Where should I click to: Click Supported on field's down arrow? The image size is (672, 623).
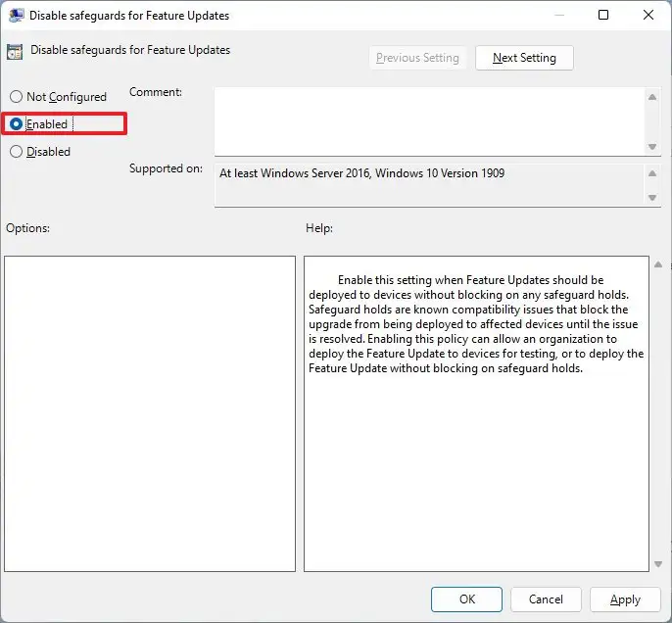coord(653,198)
